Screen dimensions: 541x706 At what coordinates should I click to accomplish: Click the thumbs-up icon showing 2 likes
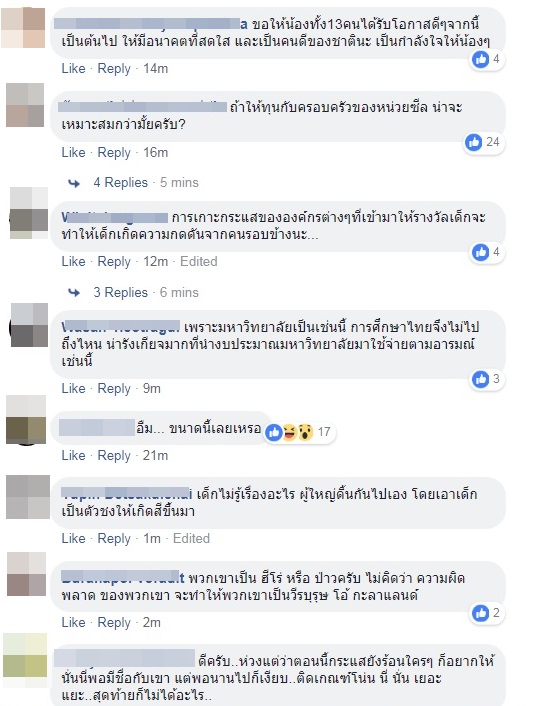tap(480, 613)
